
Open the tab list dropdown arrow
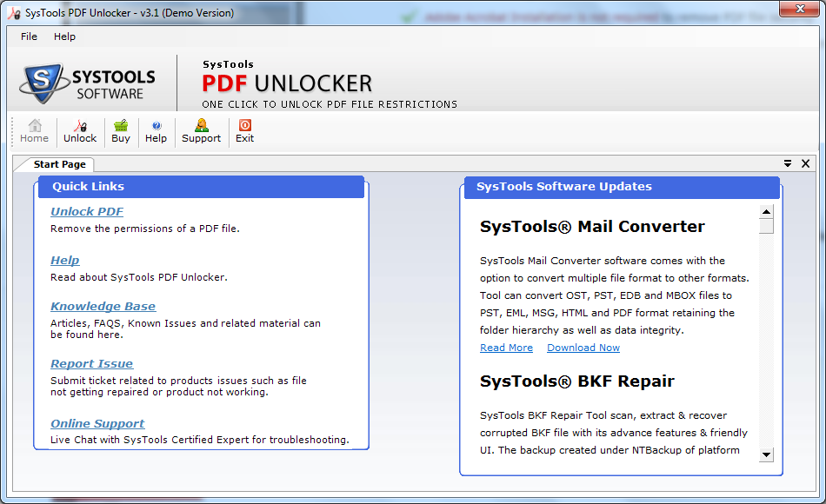(x=788, y=163)
